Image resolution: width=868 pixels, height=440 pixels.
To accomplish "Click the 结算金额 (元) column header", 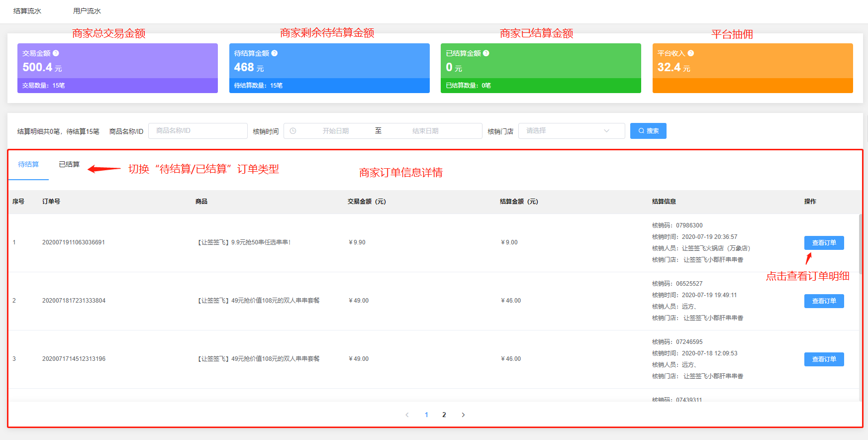I will pyautogui.click(x=519, y=202).
